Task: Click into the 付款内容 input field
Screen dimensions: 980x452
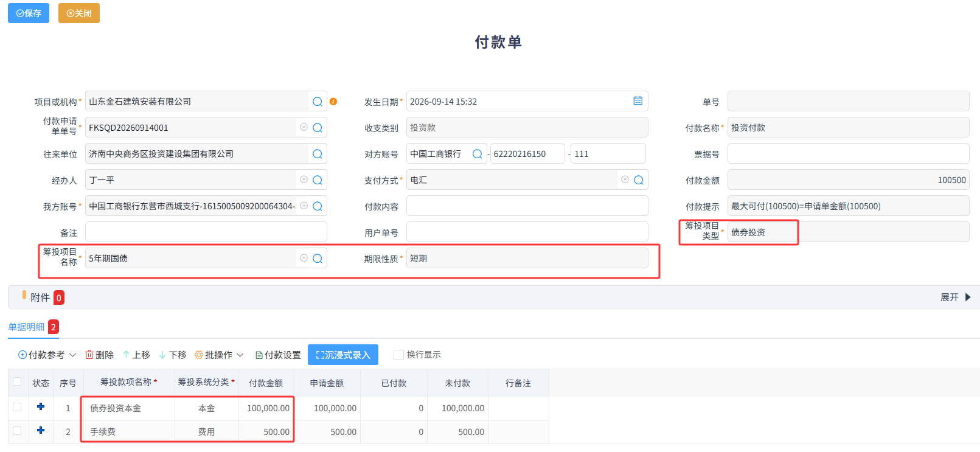Action: (x=527, y=206)
